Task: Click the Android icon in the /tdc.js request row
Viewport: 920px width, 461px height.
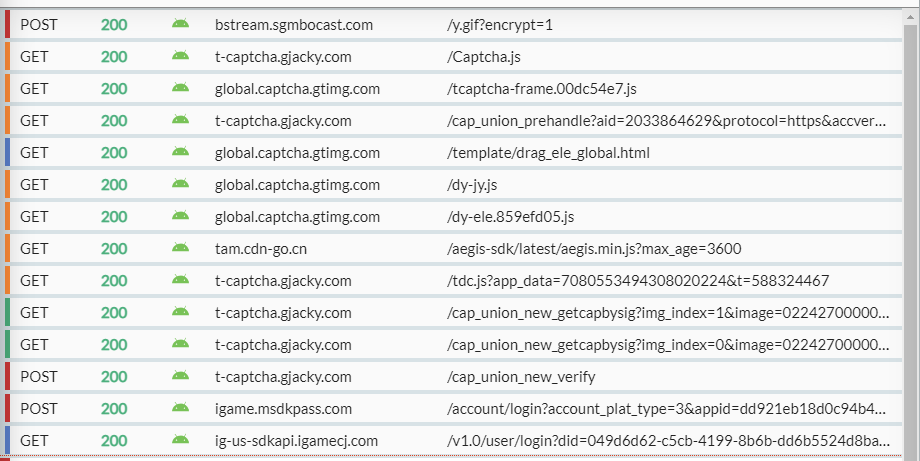Action: pyautogui.click(x=180, y=281)
